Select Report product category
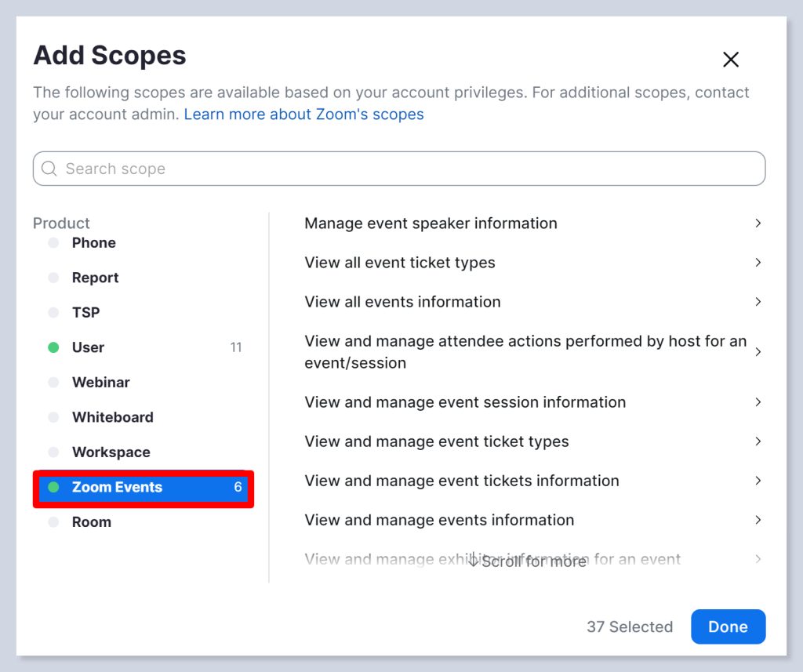803x672 pixels. (x=95, y=278)
